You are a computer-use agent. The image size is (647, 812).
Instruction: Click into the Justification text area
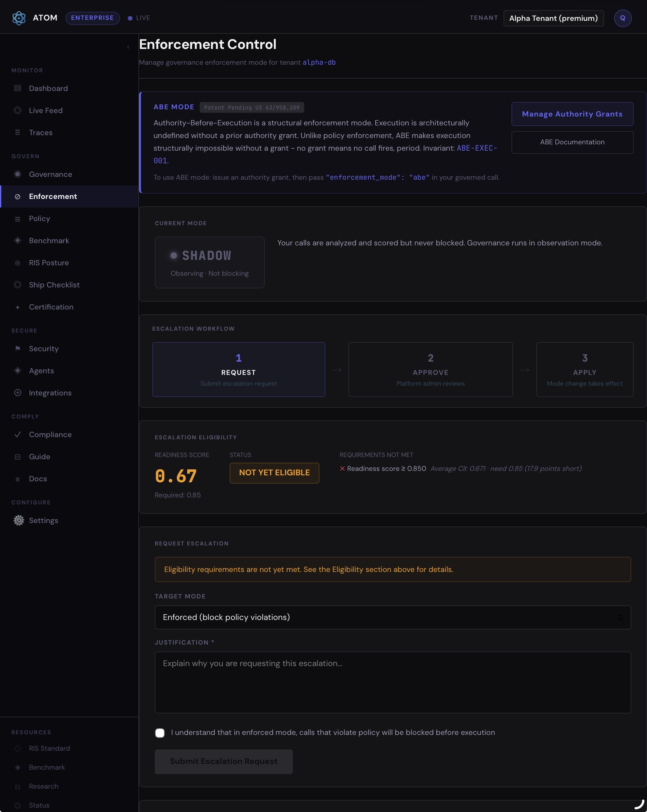pyautogui.click(x=392, y=682)
